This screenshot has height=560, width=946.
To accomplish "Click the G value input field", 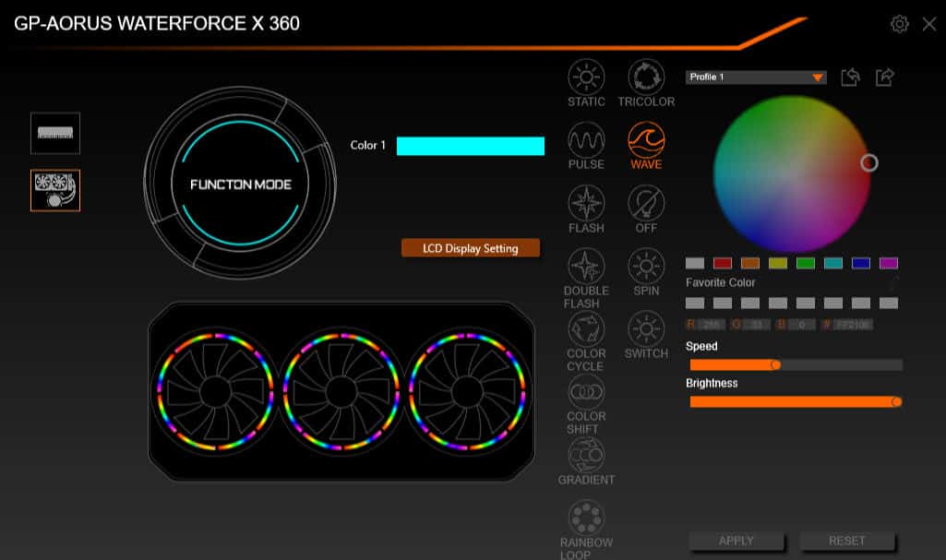I will click(x=757, y=325).
